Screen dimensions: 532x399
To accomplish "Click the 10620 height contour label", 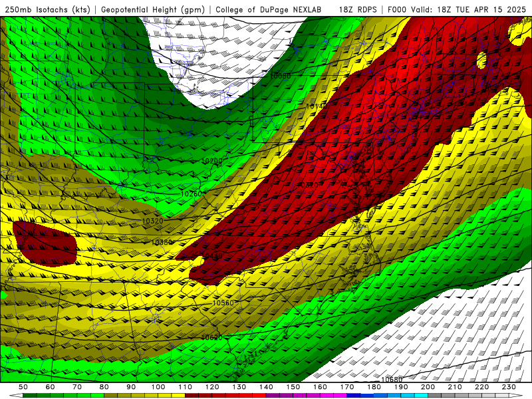I will click(211, 337).
